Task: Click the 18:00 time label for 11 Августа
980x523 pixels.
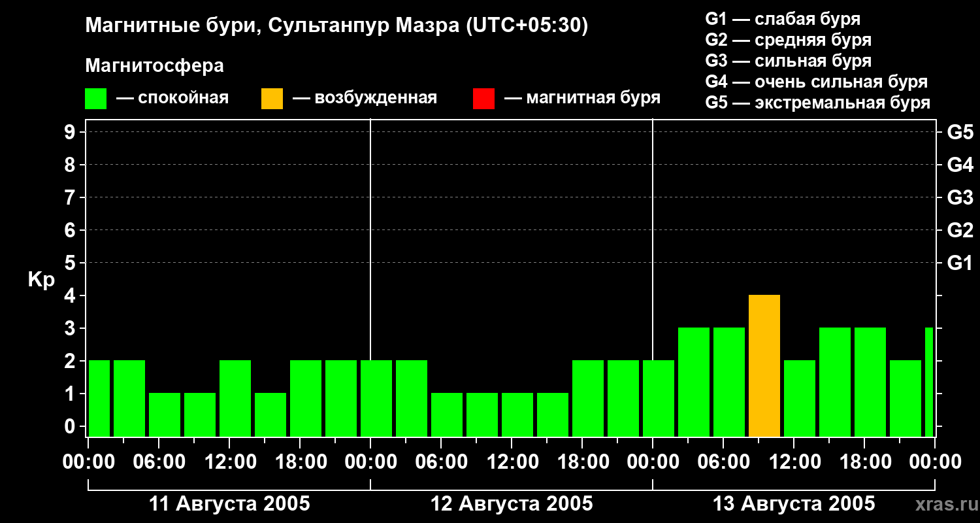Action: point(301,462)
